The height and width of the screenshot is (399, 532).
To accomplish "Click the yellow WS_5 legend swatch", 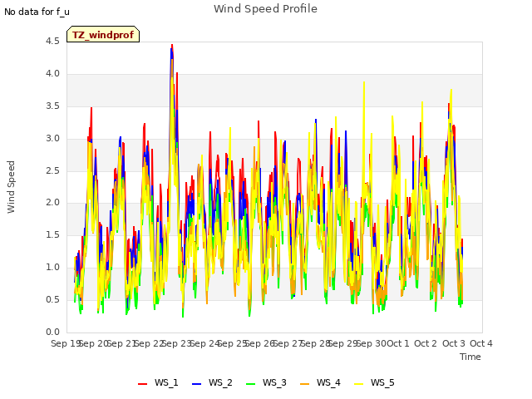I will (359, 384).
